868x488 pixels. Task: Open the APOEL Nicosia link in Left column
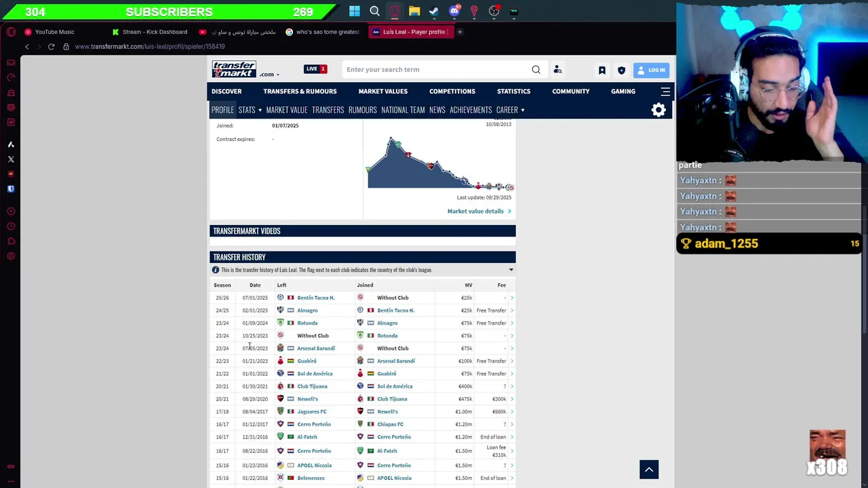(314, 466)
